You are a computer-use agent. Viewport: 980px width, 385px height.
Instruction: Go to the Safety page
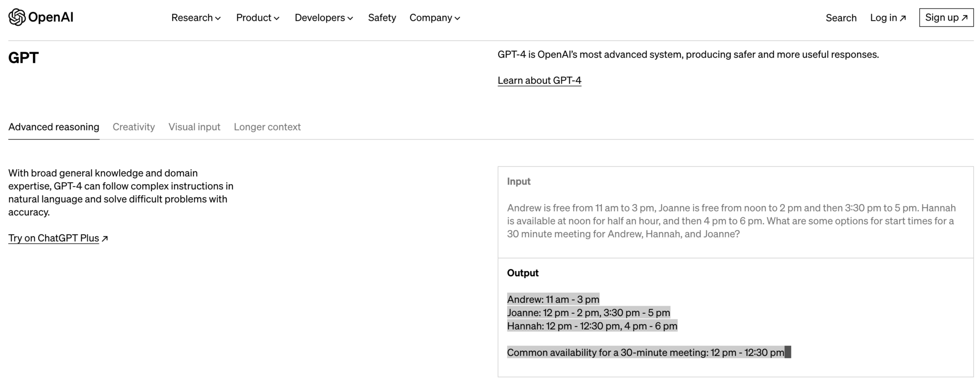(382, 18)
